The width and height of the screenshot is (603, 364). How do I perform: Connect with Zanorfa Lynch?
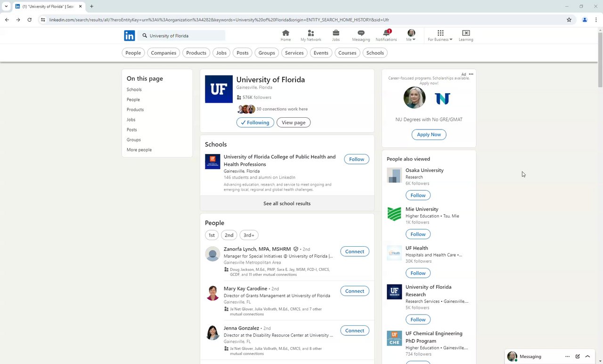(x=355, y=251)
